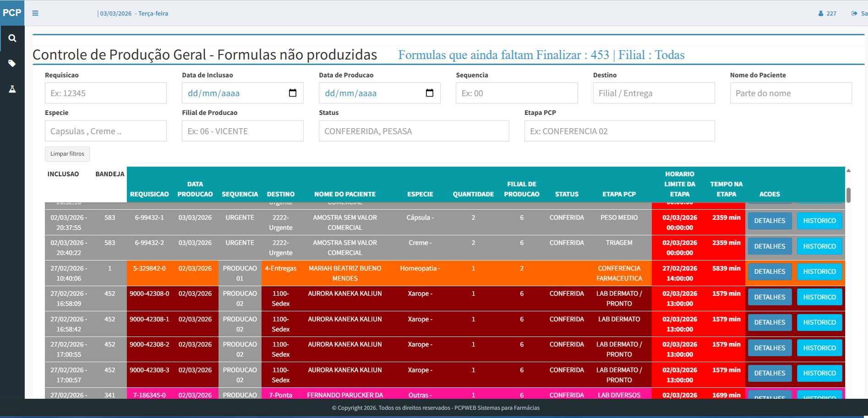Open HISTORICO for requisicao 6-99432-1
This screenshot has width=868, height=418.
pos(819,221)
